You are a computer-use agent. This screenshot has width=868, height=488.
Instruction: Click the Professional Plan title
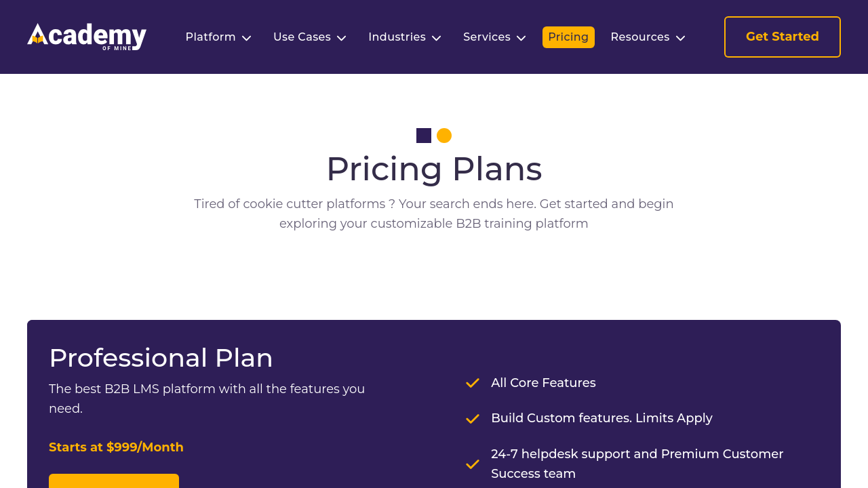(x=161, y=358)
